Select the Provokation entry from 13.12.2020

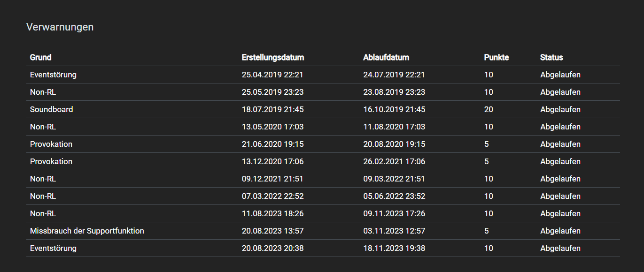(x=323, y=161)
